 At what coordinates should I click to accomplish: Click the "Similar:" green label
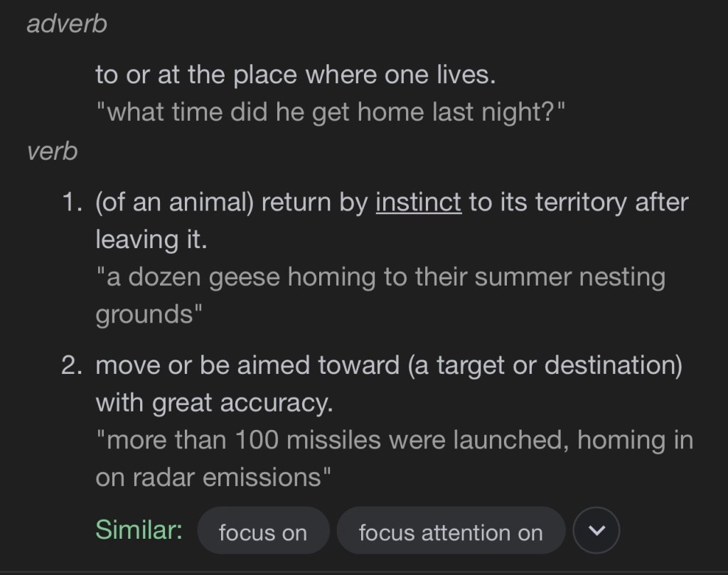[139, 530]
